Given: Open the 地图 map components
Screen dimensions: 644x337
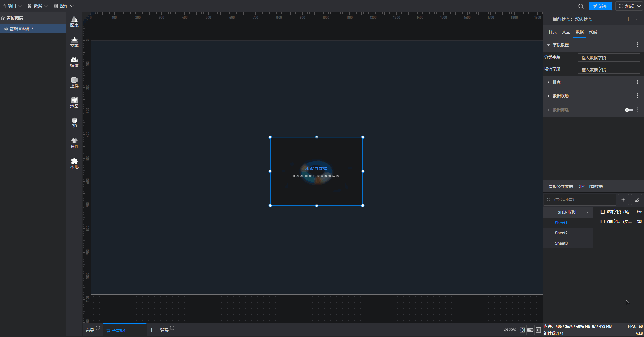Looking at the screenshot, I should [x=74, y=103].
